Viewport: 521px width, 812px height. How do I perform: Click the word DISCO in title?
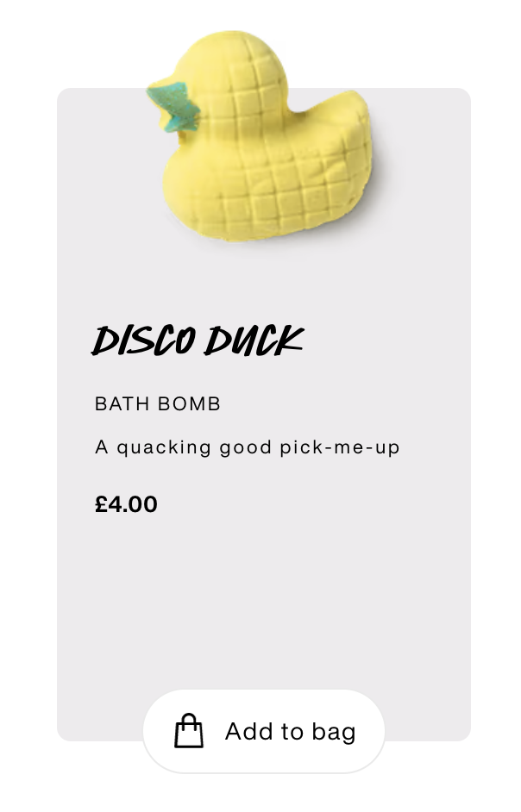coord(143,340)
